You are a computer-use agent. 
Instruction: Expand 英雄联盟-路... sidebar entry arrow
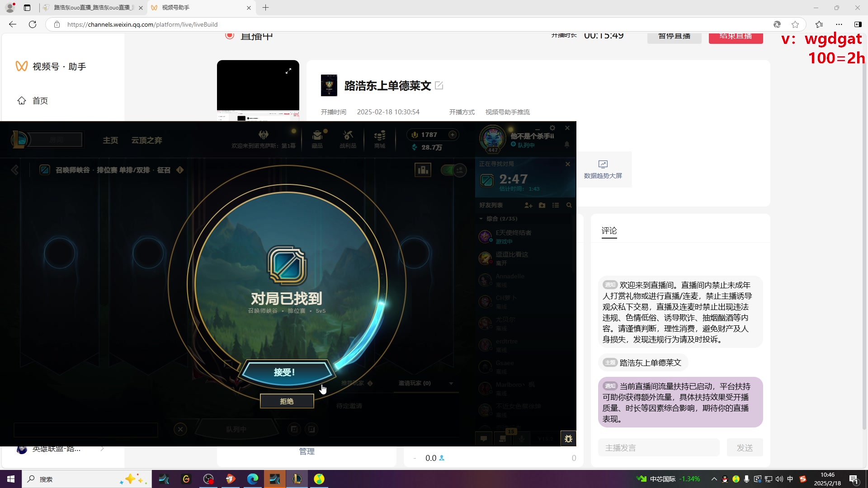coord(102,449)
